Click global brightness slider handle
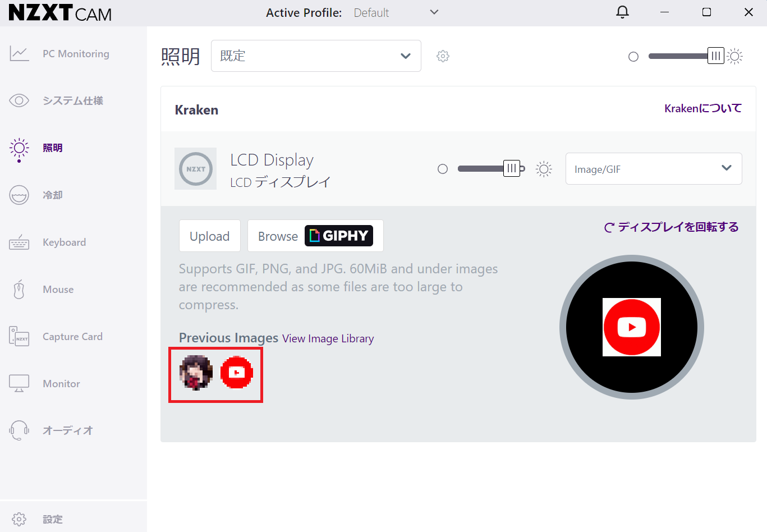Viewport: 767px width, 532px height. point(716,56)
